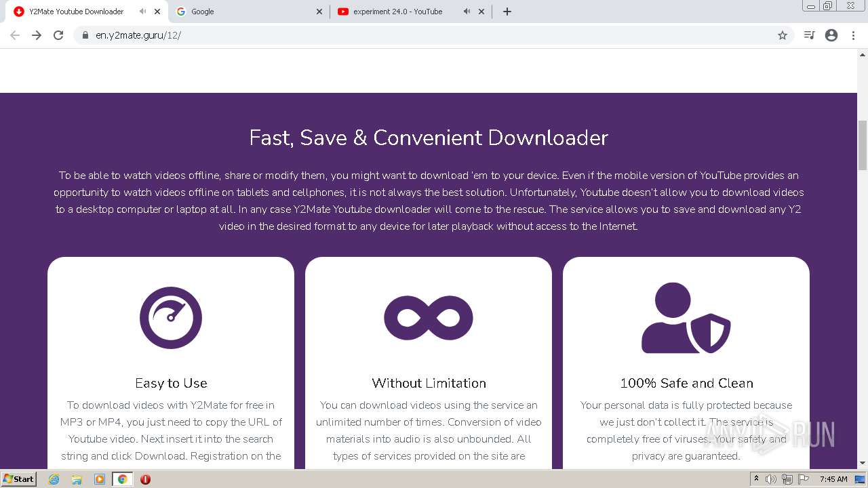Click the vertical page scrollbar thumb
This screenshot has width=868, height=488.
click(x=863, y=145)
